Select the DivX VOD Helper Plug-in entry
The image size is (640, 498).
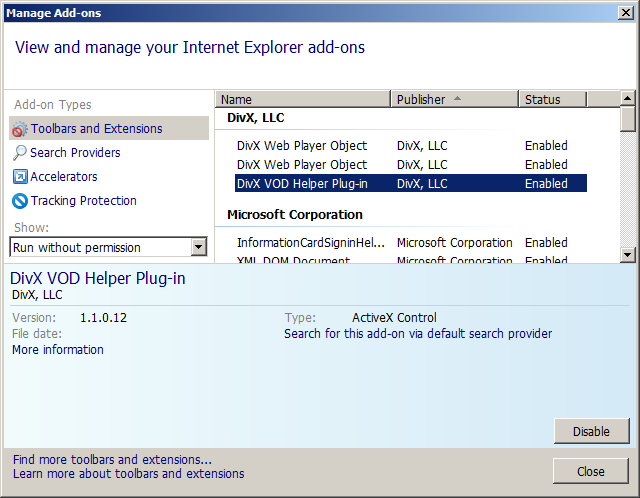pyautogui.click(x=302, y=183)
